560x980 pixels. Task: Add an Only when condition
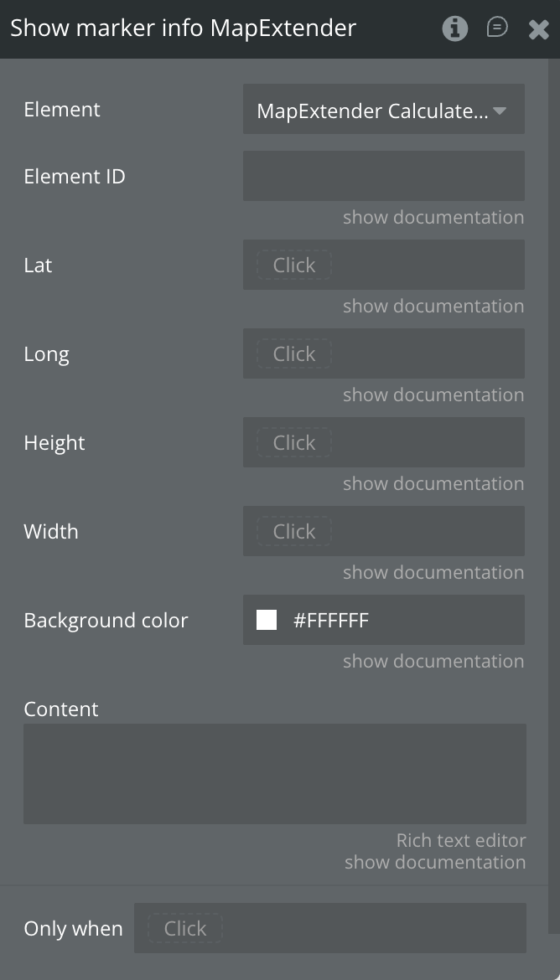[x=185, y=929]
